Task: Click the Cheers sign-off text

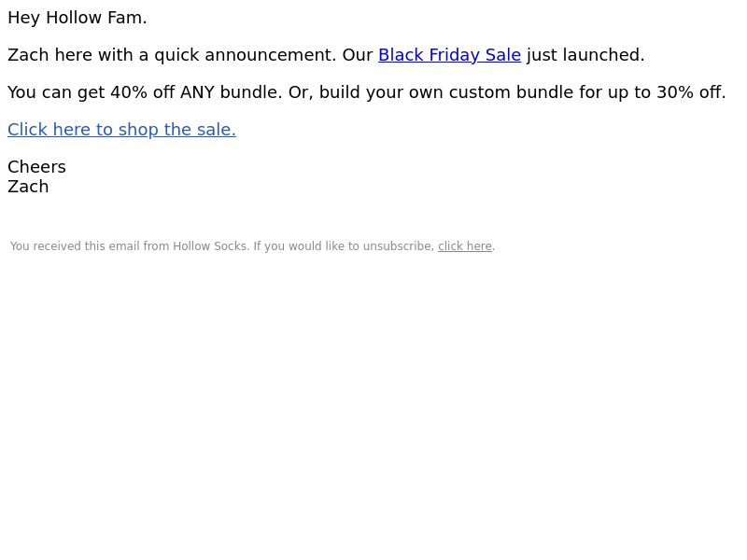Action: [36, 167]
